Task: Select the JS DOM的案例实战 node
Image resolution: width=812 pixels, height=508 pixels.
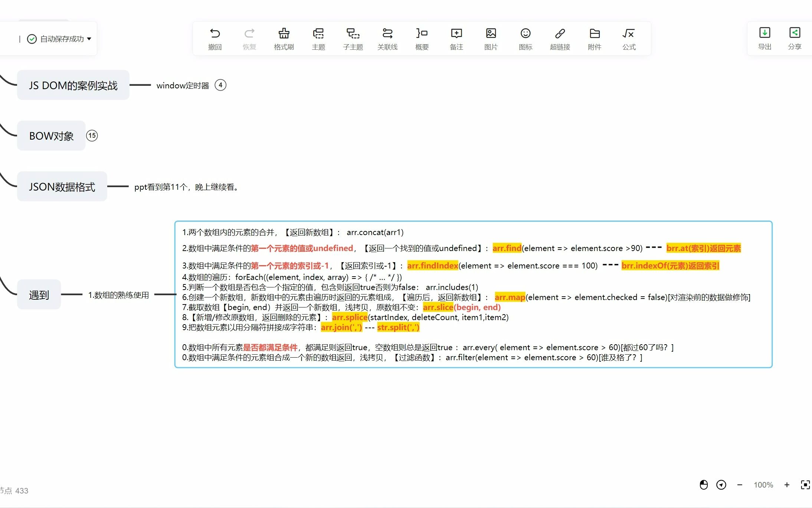Action: click(x=73, y=85)
